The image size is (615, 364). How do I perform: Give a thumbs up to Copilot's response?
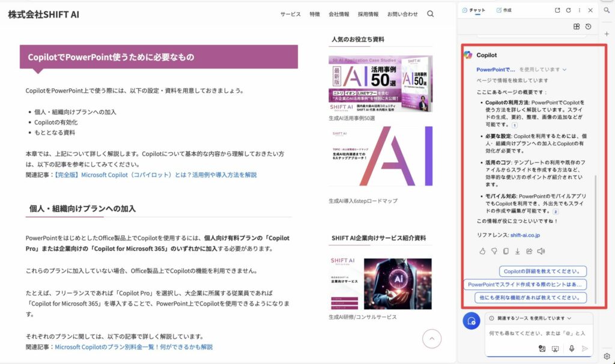tap(483, 251)
